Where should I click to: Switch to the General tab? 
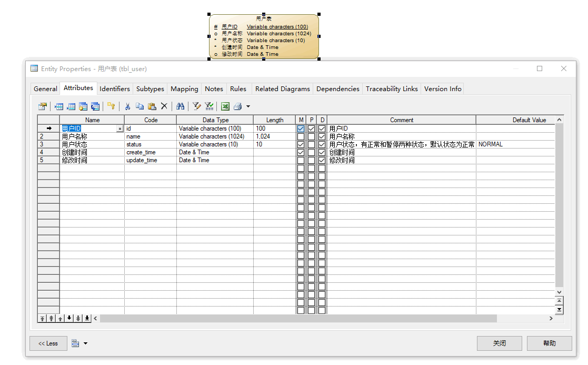45,89
